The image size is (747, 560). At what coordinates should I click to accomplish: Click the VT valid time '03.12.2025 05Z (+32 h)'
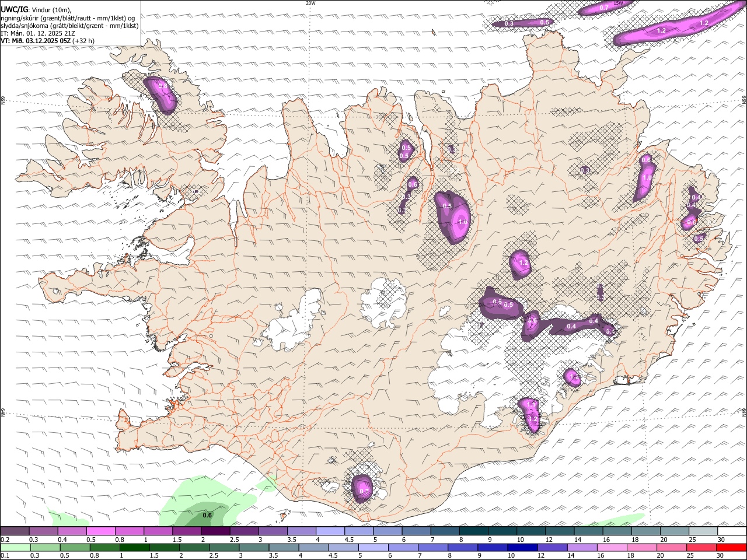(61, 41)
